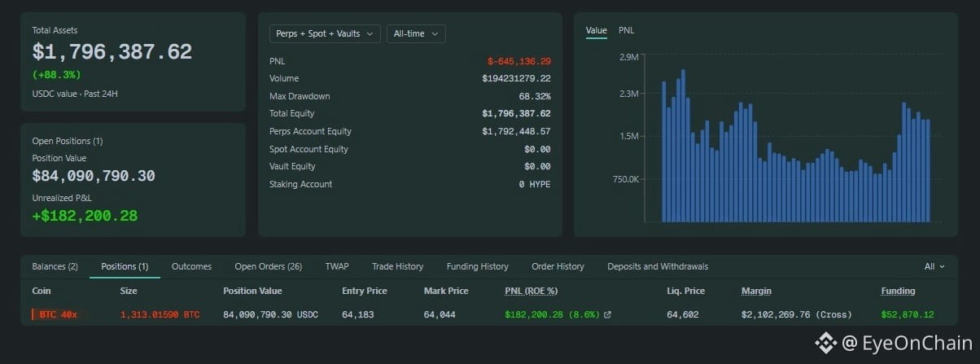The image size is (980, 364).
Task: Click the Margin column header
Action: 756,291
